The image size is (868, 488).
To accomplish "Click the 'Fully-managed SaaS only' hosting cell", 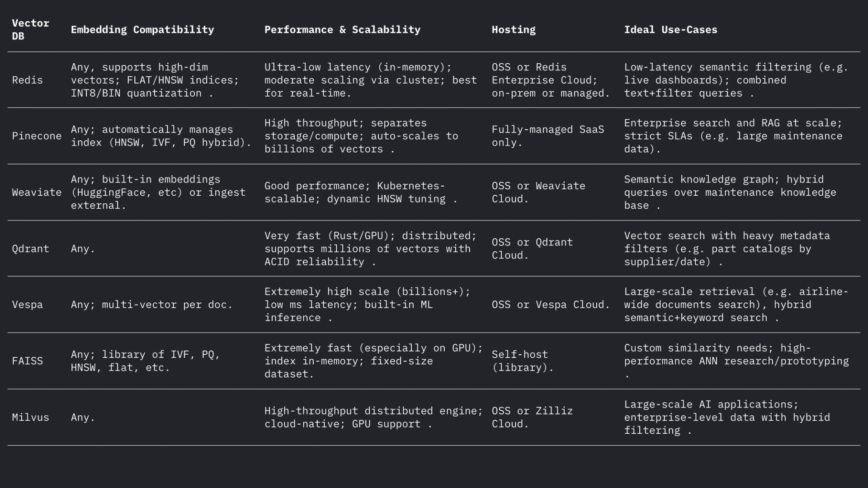I will (547, 136).
